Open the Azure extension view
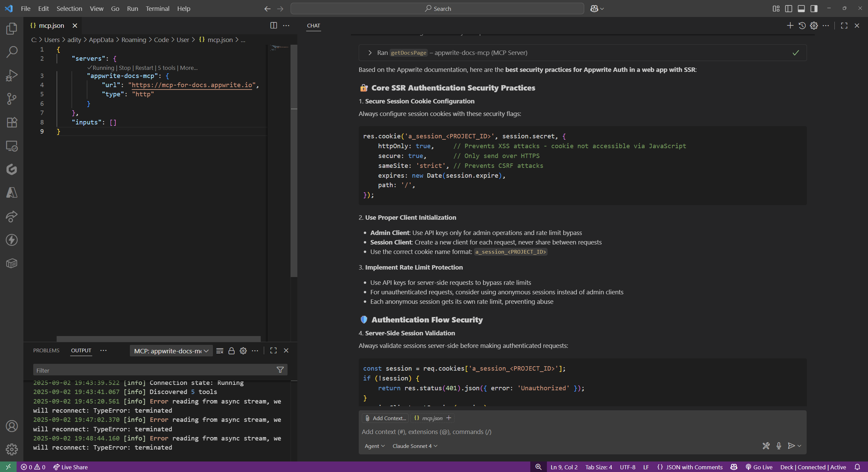 pos(12,193)
